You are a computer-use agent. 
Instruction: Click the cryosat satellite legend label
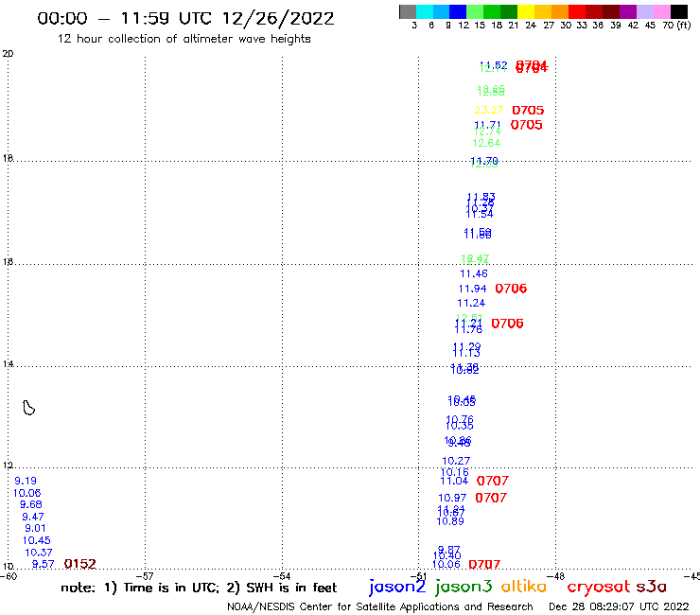pos(599,587)
